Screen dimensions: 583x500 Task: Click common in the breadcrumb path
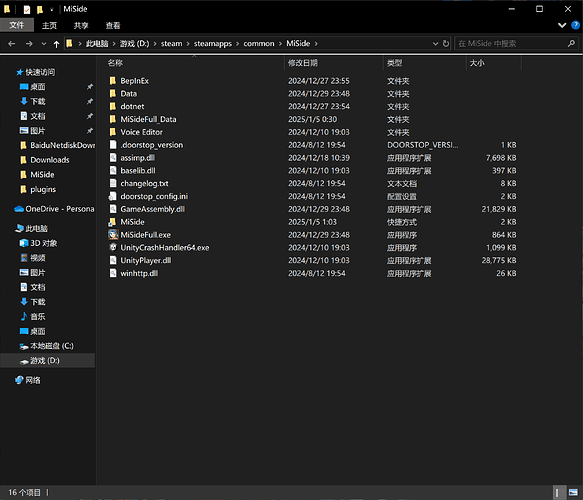pyautogui.click(x=259, y=44)
